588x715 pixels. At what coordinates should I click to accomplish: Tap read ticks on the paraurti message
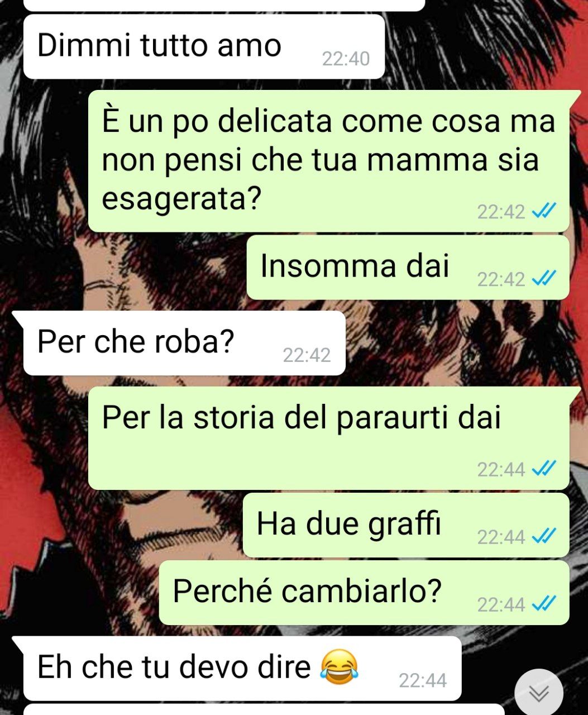point(543,469)
